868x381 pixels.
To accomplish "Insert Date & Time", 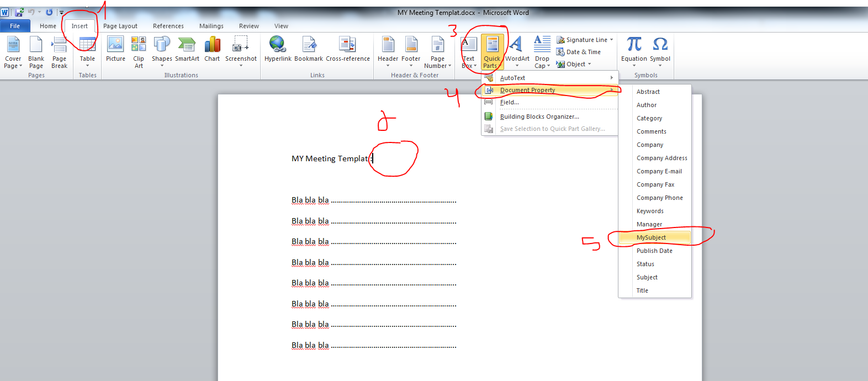I will [x=578, y=52].
